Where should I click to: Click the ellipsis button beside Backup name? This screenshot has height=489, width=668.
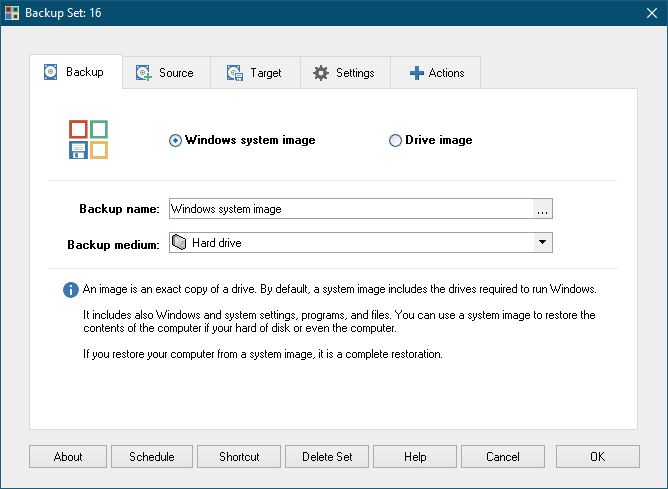coord(542,209)
